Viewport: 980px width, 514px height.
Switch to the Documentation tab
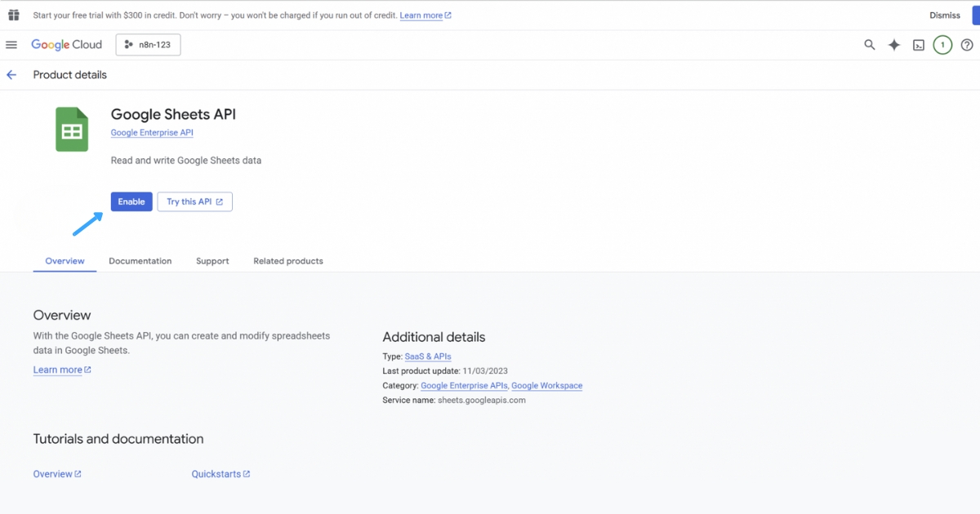140,261
